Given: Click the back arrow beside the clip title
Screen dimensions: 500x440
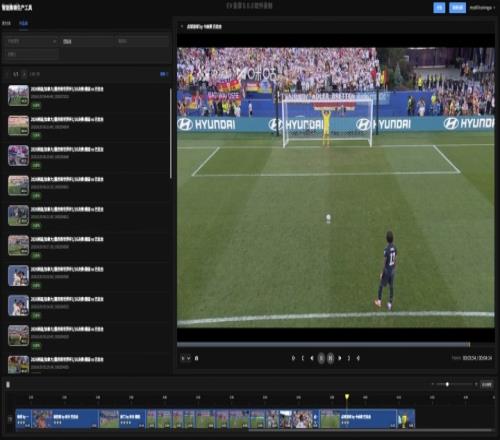Looking at the screenshot, I should pyautogui.click(x=182, y=26).
